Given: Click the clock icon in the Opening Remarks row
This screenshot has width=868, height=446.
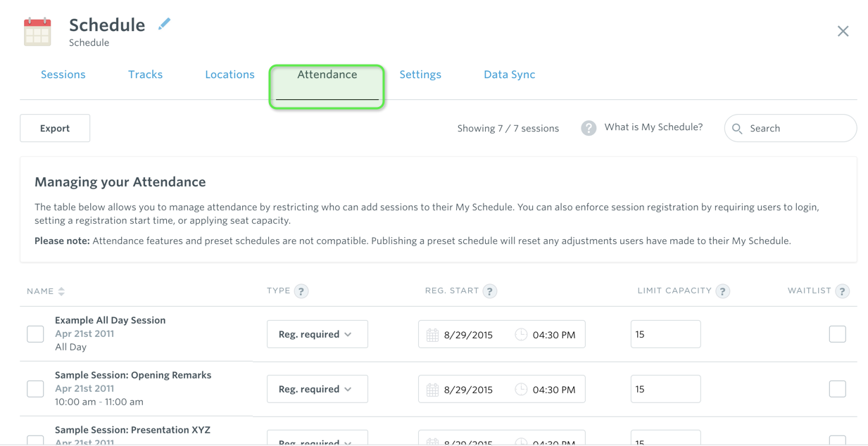Looking at the screenshot, I should tap(521, 390).
